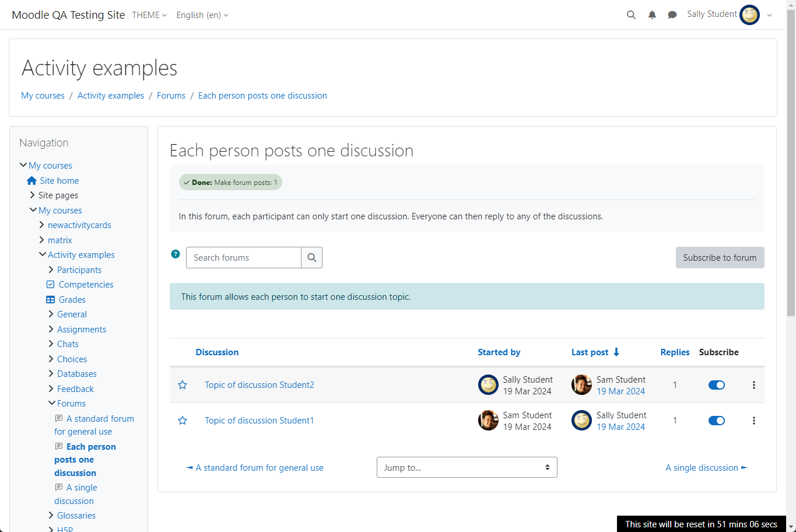Viewport: 796px width, 532px height.
Task: Expand the Glossaries node
Action: tap(51, 516)
